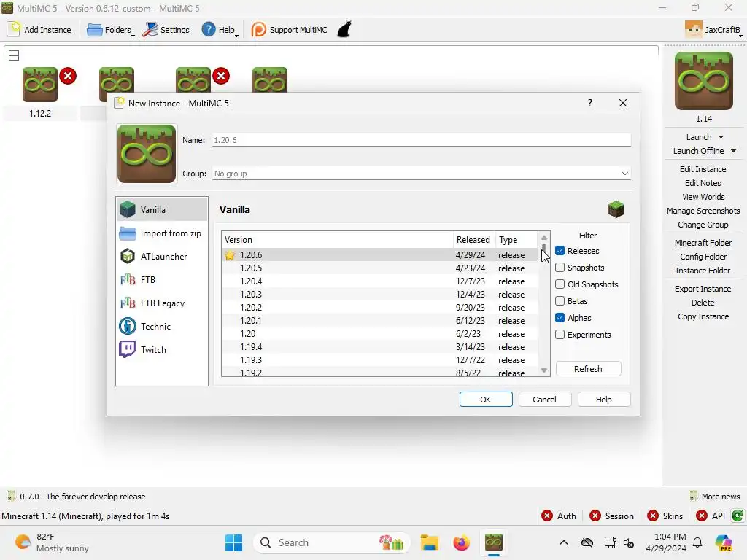The height and width of the screenshot is (560, 747).
Task: Click Cancel in New Instance dialog
Action: pyautogui.click(x=544, y=400)
